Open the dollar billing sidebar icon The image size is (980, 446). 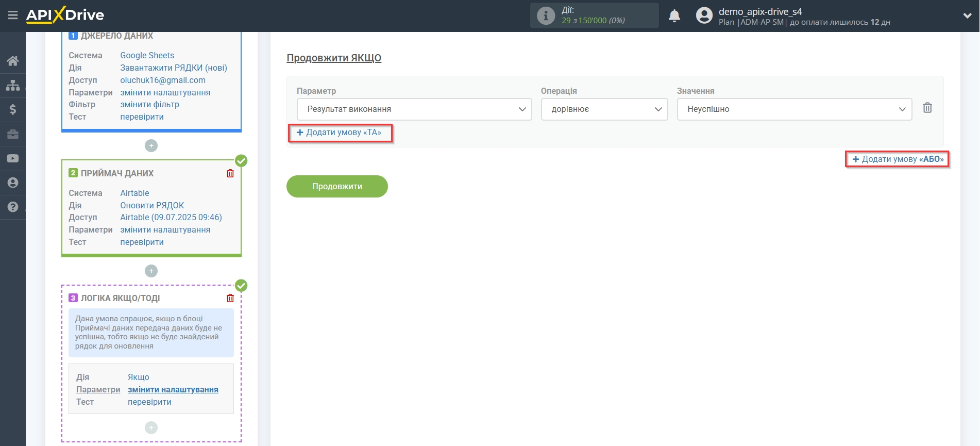13,109
